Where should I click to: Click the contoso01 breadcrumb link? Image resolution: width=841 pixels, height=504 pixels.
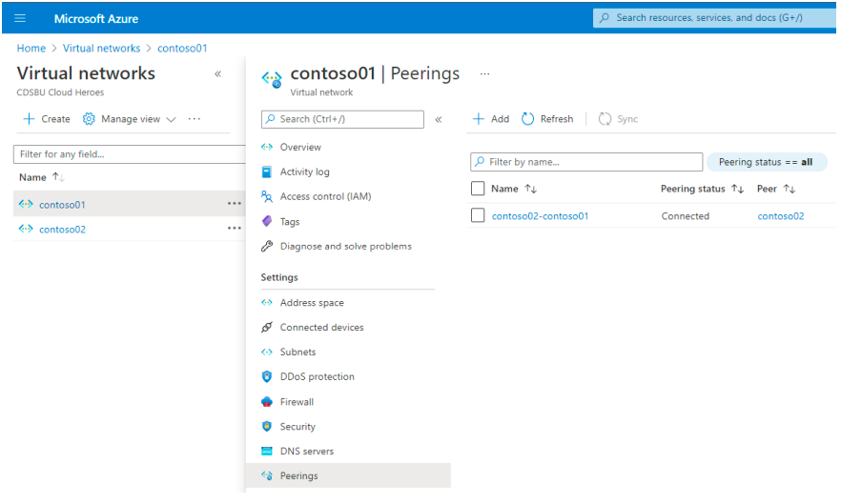182,49
